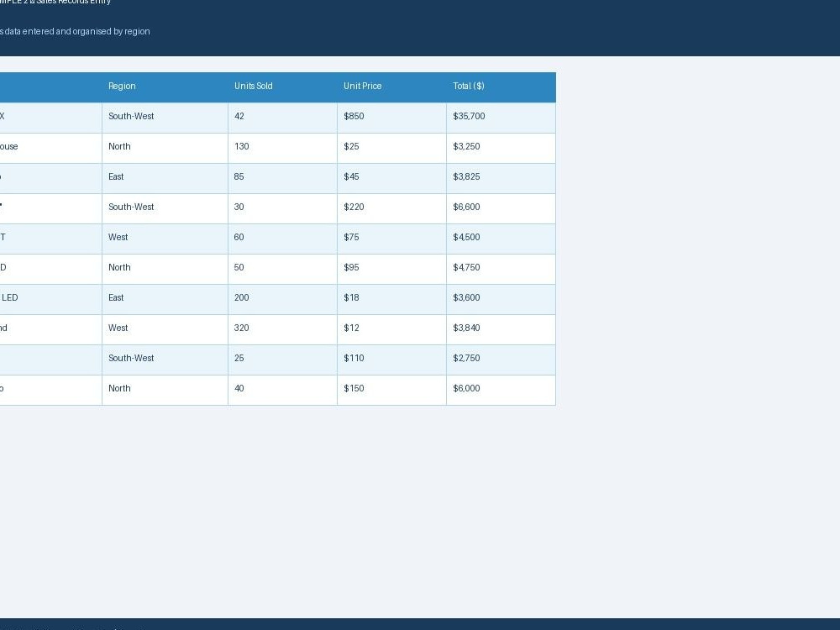The width and height of the screenshot is (840, 630).
Task: Pick the 130 units sold cell
Action: click(x=283, y=148)
